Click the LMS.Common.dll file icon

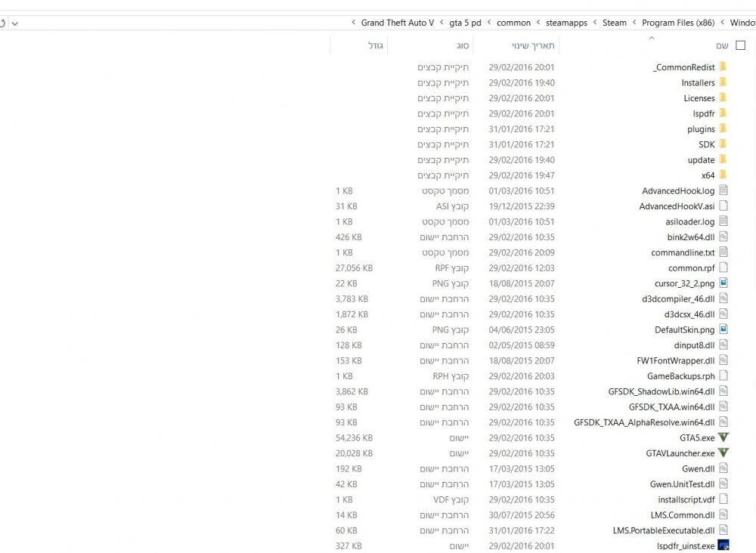(723, 514)
